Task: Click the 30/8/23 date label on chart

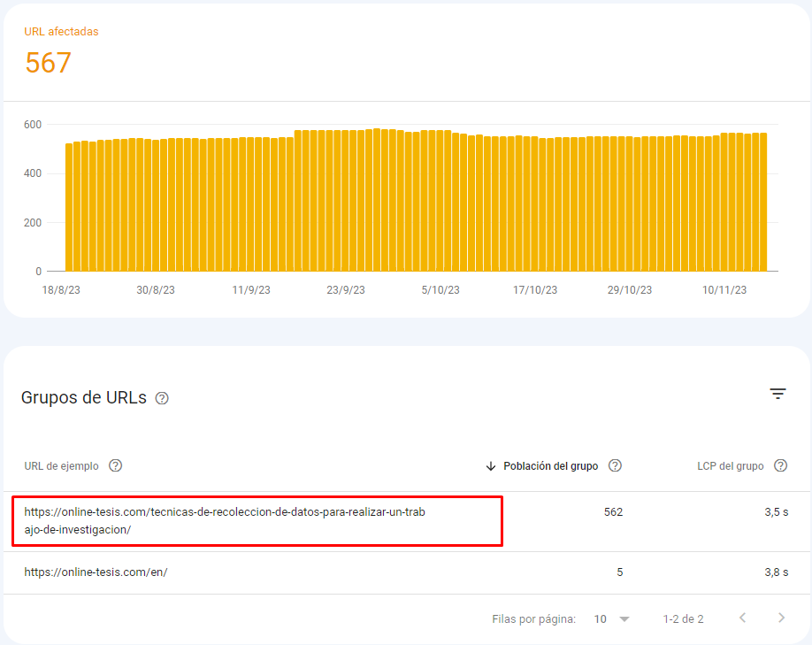Action: [156, 290]
